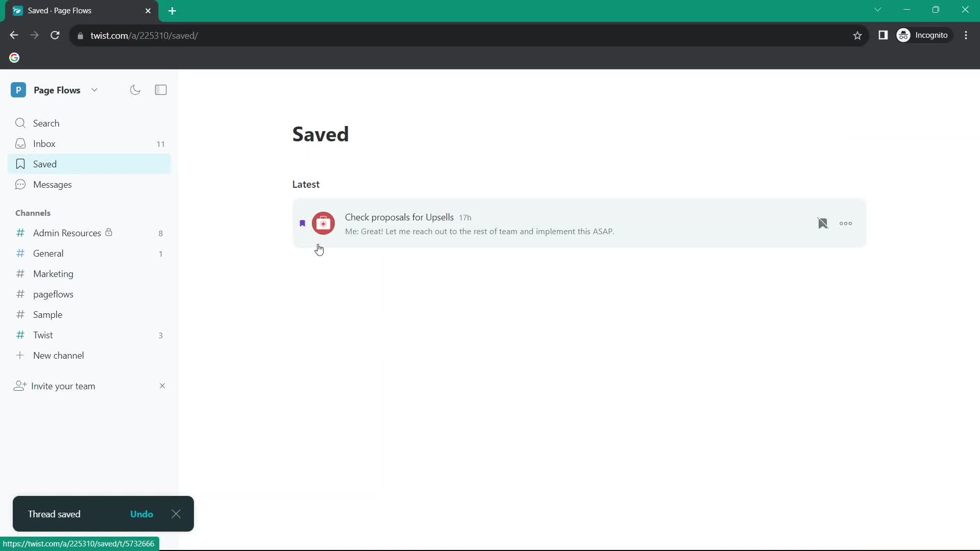Dismiss the Invite your team banner
Image resolution: width=980 pixels, height=551 pixels.
pos(161,386)
